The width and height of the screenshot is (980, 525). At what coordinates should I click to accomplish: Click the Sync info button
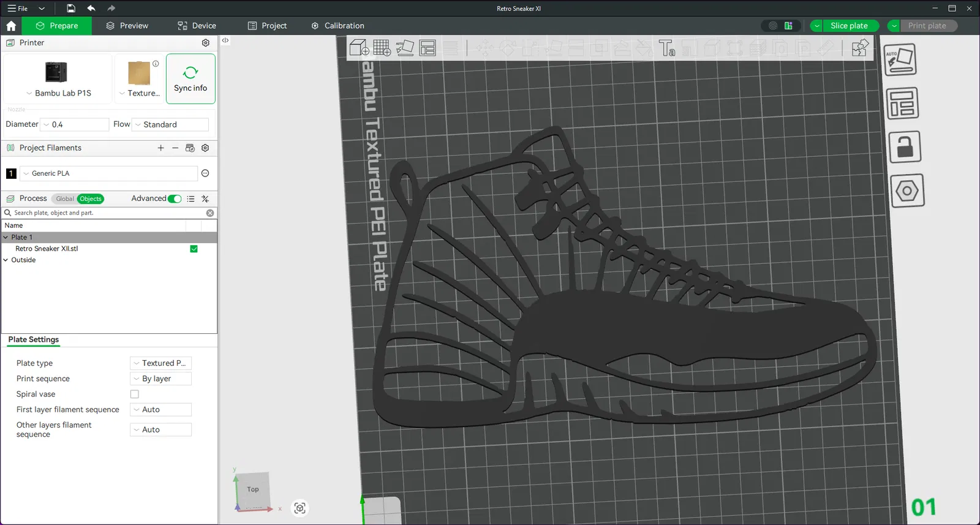190,79
